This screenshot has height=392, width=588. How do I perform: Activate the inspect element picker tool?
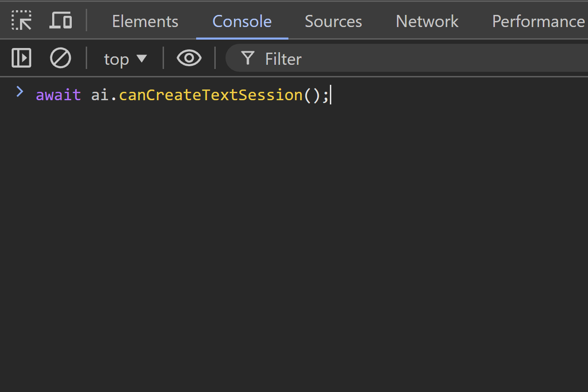(21, 21)
